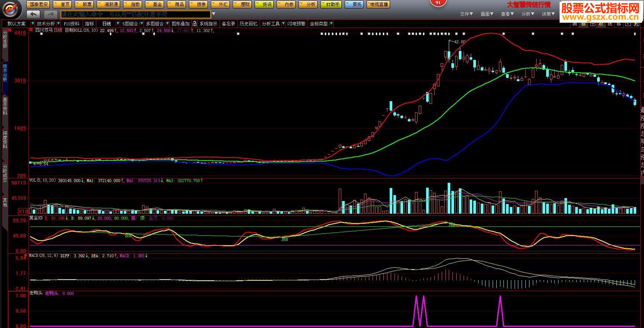
Task: Click the X10 volume scale box
Action: coord(23,211)
